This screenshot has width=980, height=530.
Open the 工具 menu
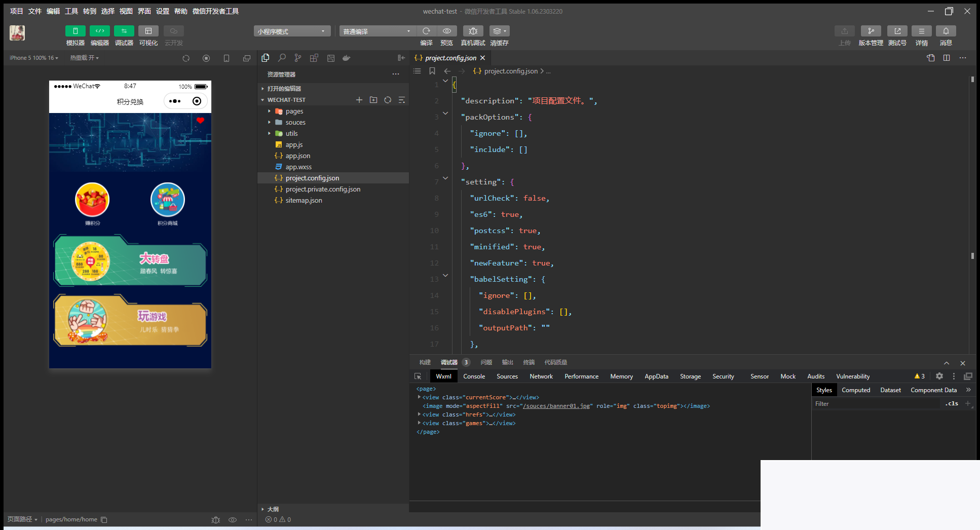coord(71,11)
